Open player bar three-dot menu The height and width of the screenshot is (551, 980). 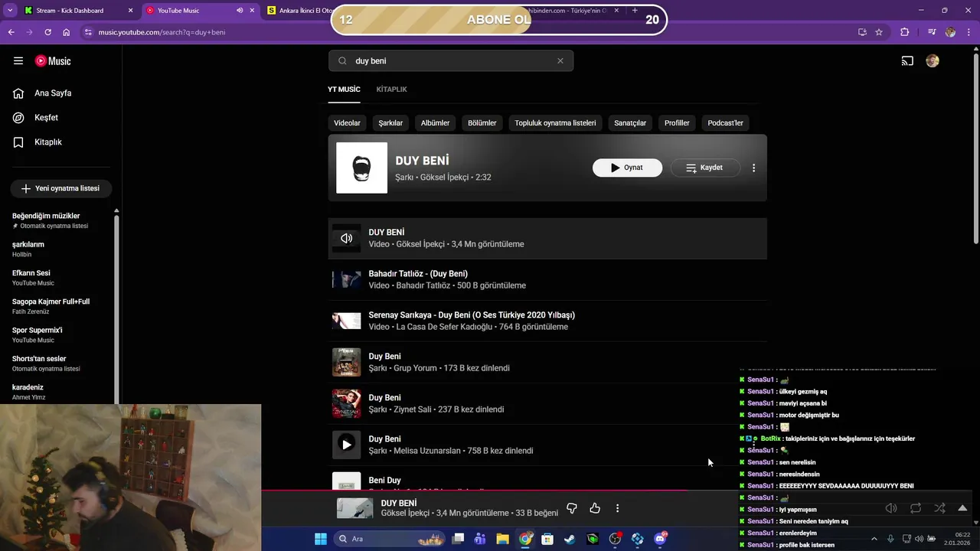point(617,508)
